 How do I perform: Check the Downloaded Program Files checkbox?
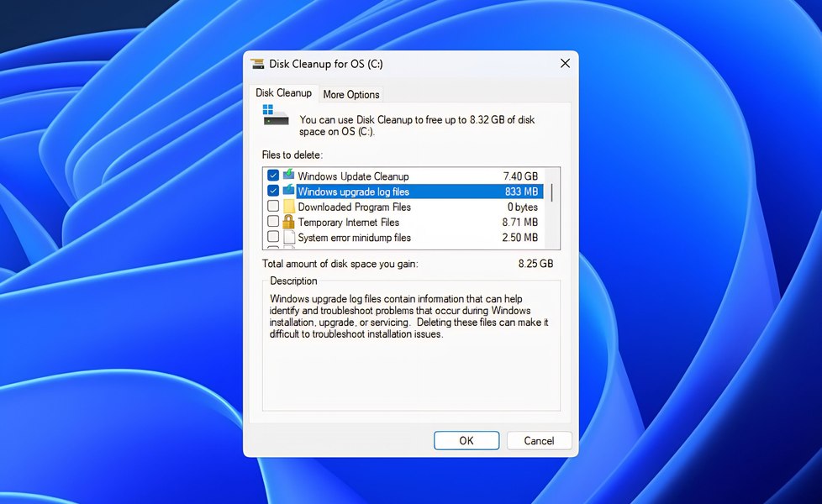tap(273, 206)
